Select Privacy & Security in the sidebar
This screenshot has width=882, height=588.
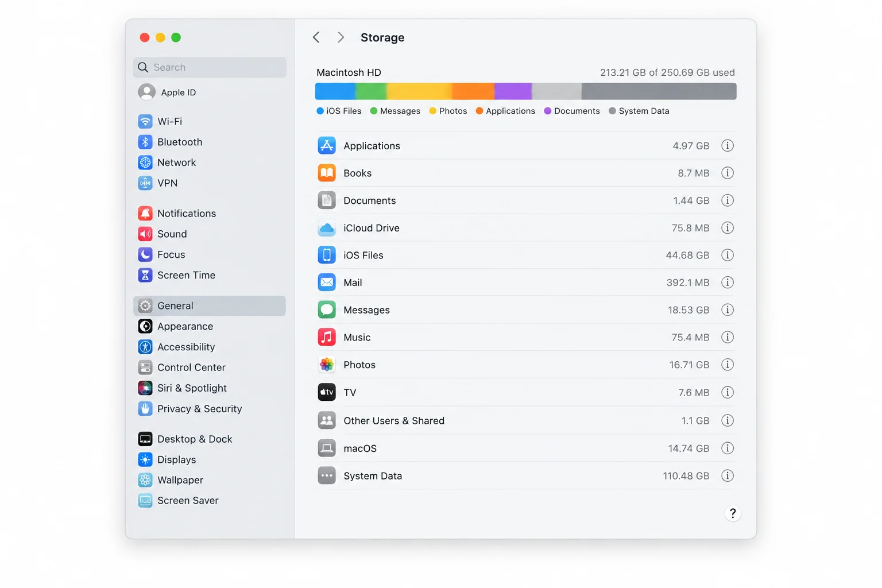tap(210, 409)
